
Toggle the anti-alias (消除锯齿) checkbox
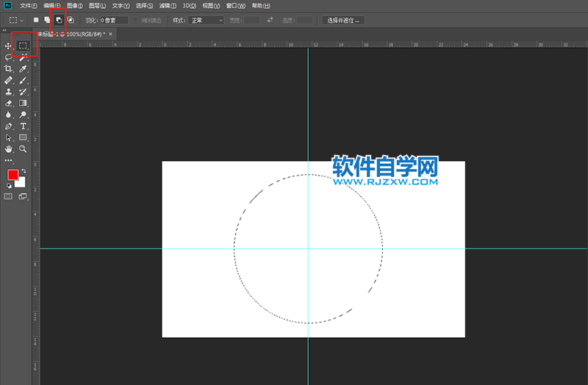(136, 20)
